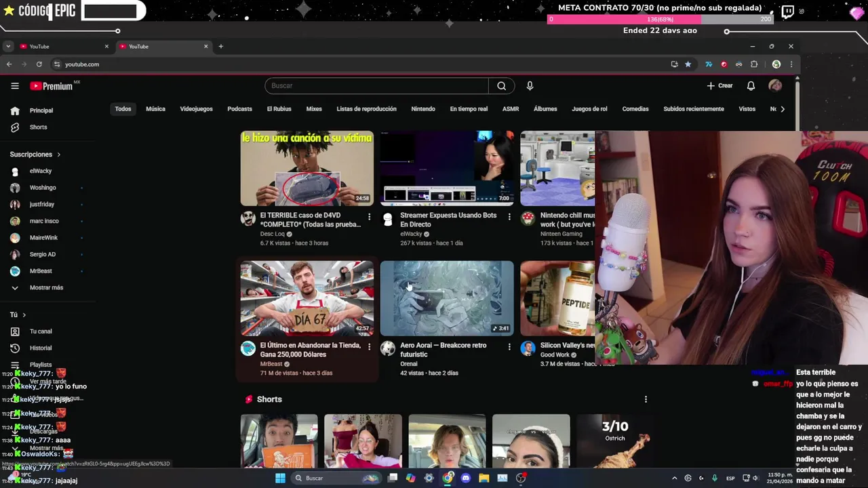The width and height of the screenshot is (868, 488).
Task: Open File Explorer from the taskbar
Action: click(484, 478)
